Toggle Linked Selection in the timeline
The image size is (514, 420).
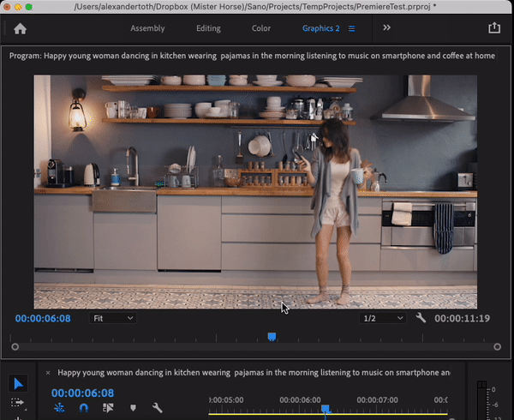(x=108, y=408)
